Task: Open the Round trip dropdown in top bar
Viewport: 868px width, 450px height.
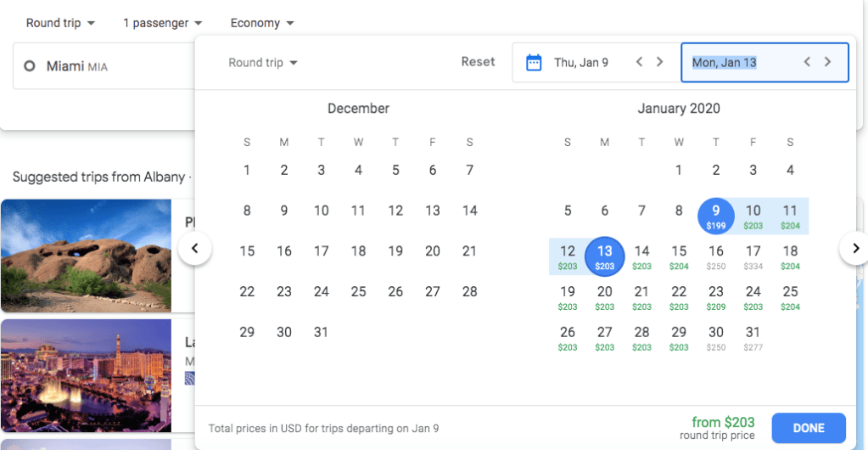Action: pyautogui.click(x=60, y=23)
